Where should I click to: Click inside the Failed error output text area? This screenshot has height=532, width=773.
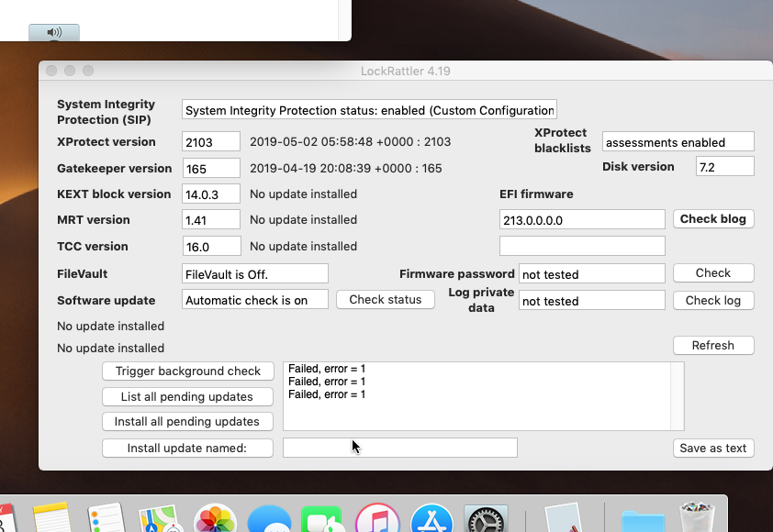coord(476,396)
